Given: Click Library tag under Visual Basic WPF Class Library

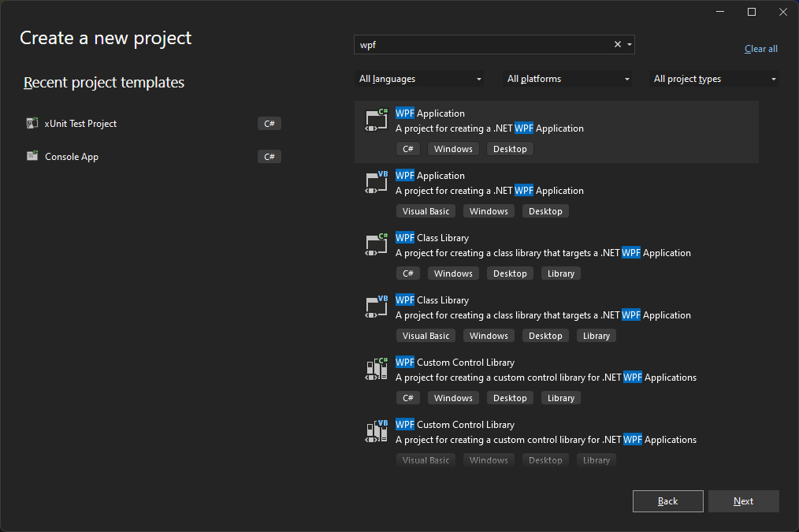Looking at the screenshot, I should pos(596,336).
